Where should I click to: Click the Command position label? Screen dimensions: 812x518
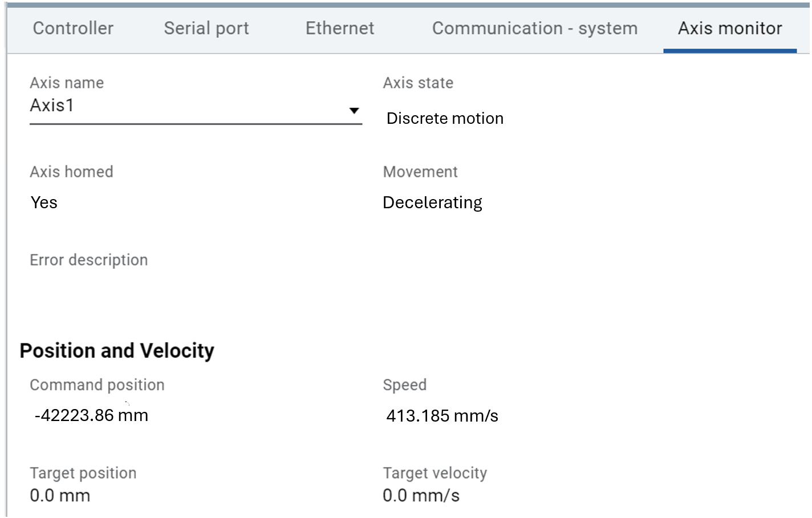[97, 385]
